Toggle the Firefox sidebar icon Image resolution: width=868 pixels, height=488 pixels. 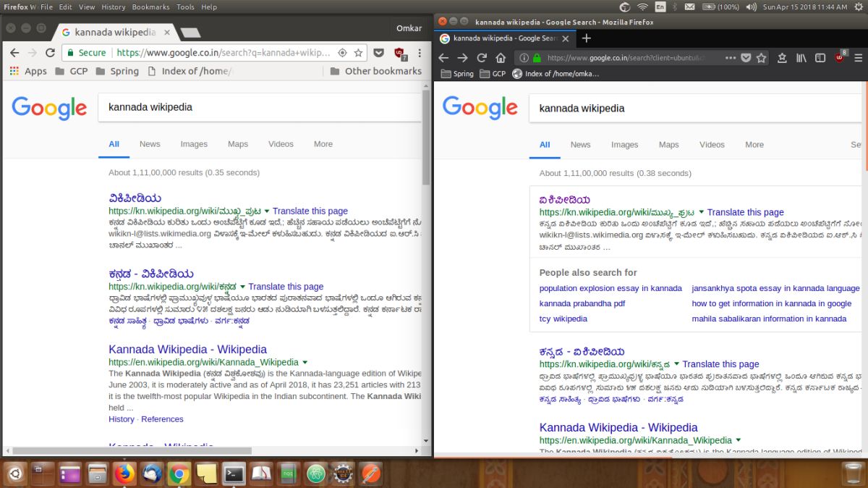click(820, 58)
